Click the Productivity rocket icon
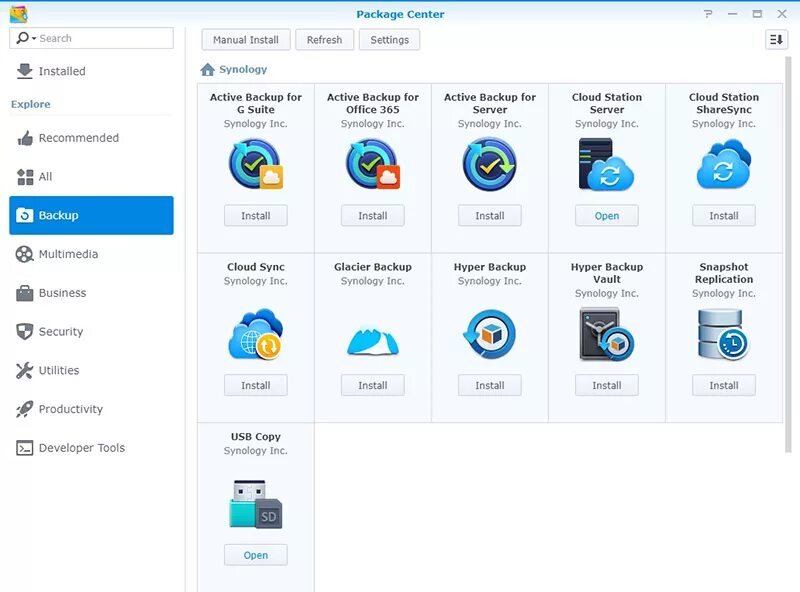The width and height of the screenshot is (800, 592). click(x=24, y=409)
